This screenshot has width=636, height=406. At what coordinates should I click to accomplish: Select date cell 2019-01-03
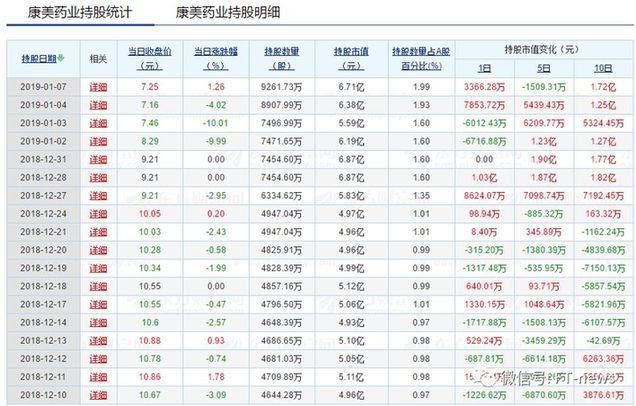tap(43, 123)
